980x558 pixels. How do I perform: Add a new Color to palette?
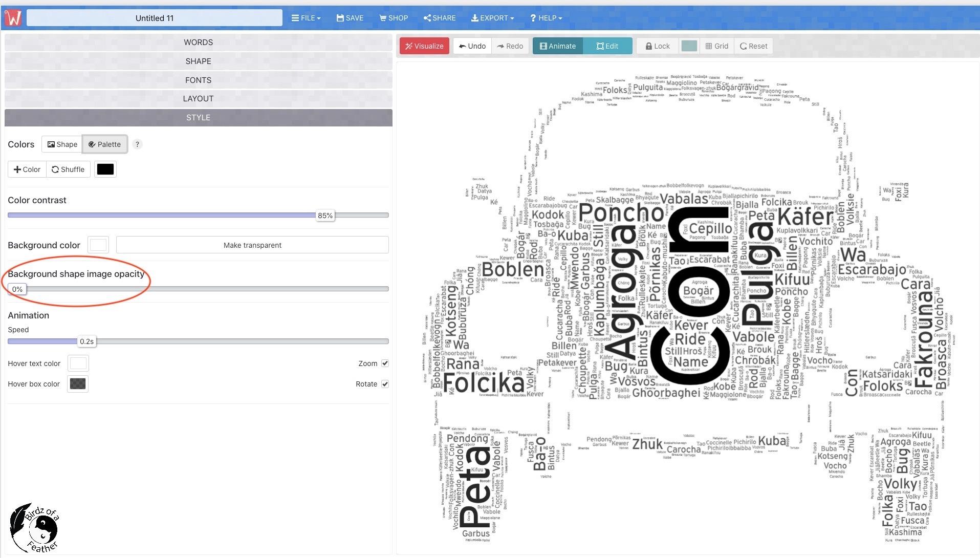click(27, 169)
